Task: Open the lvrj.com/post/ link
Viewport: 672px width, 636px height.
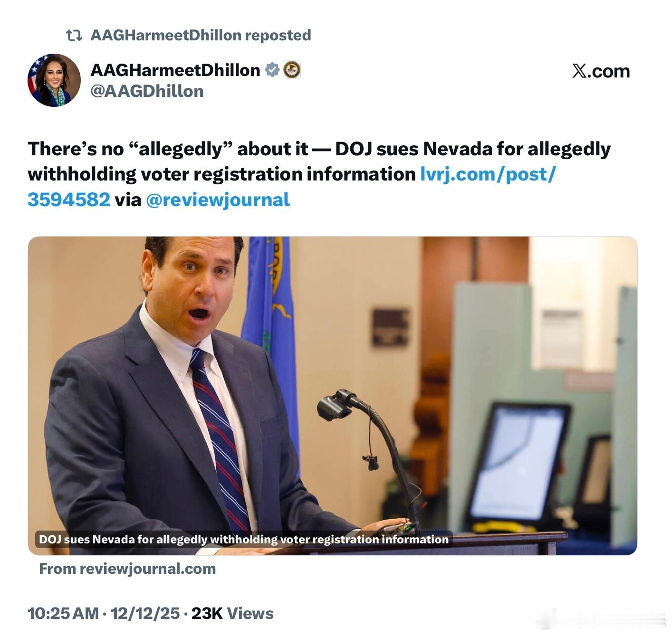Action: point(488,174)
